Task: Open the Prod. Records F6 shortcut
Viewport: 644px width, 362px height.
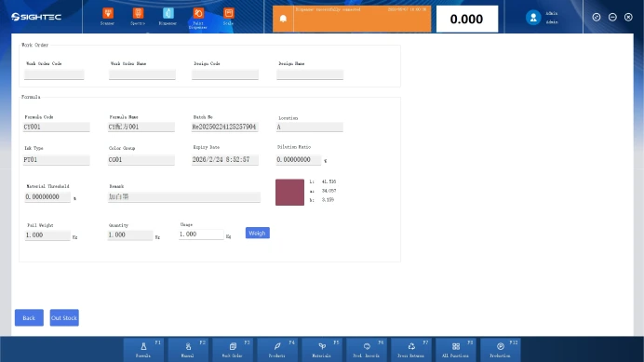Action: [367, 349]
